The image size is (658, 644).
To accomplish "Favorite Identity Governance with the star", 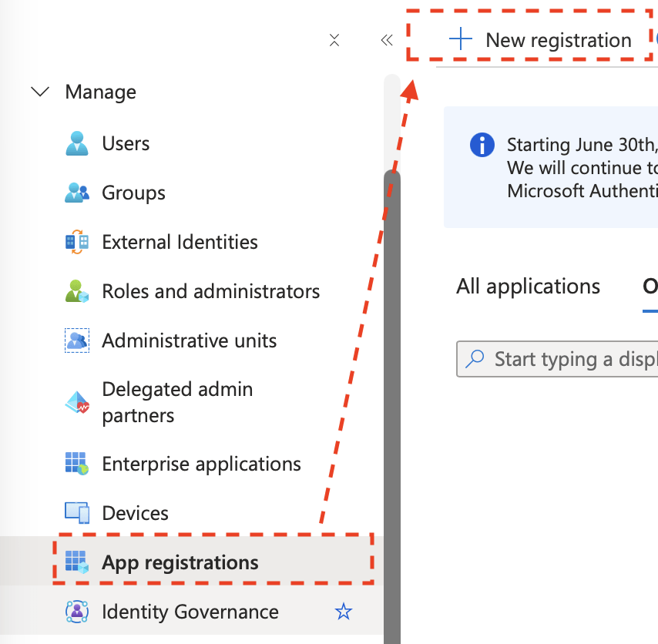I will tap(343, 612).
